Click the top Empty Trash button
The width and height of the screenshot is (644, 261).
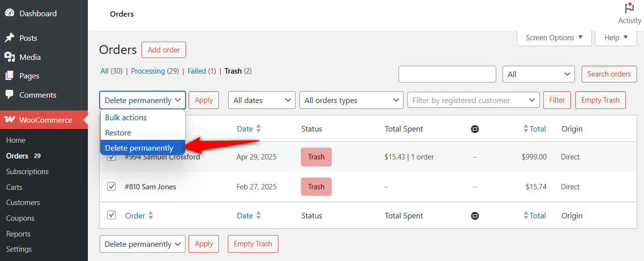600,100
